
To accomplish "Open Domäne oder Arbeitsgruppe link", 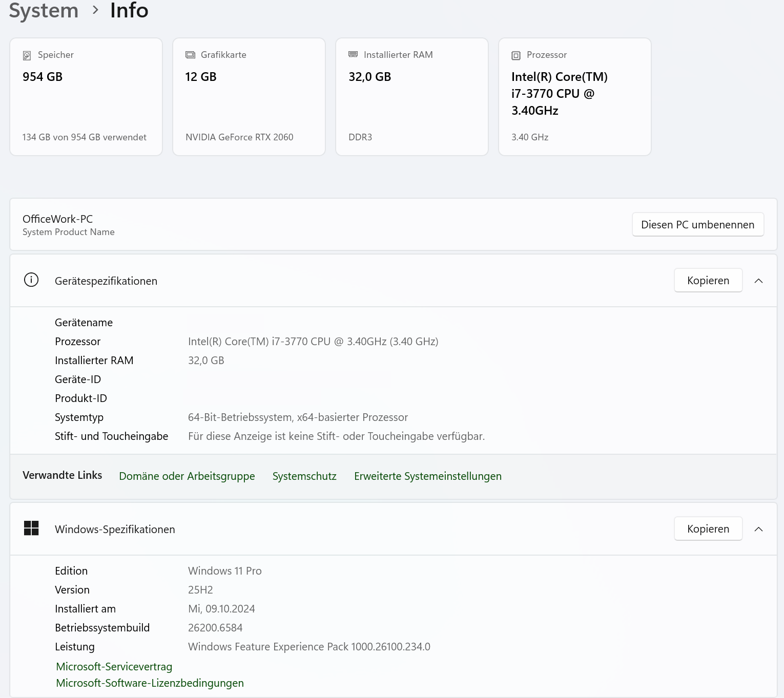I will 187,476.
